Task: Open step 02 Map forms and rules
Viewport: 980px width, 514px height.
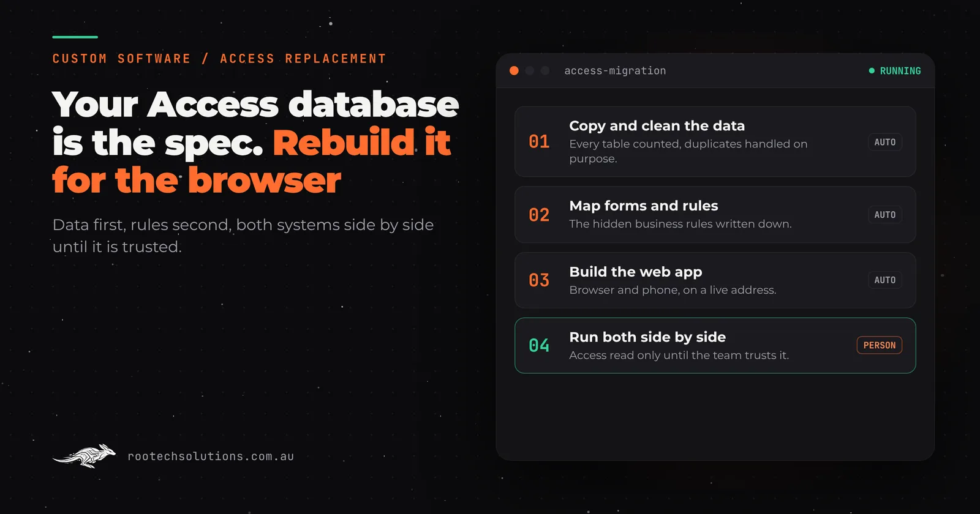Action: click(715, 215)
